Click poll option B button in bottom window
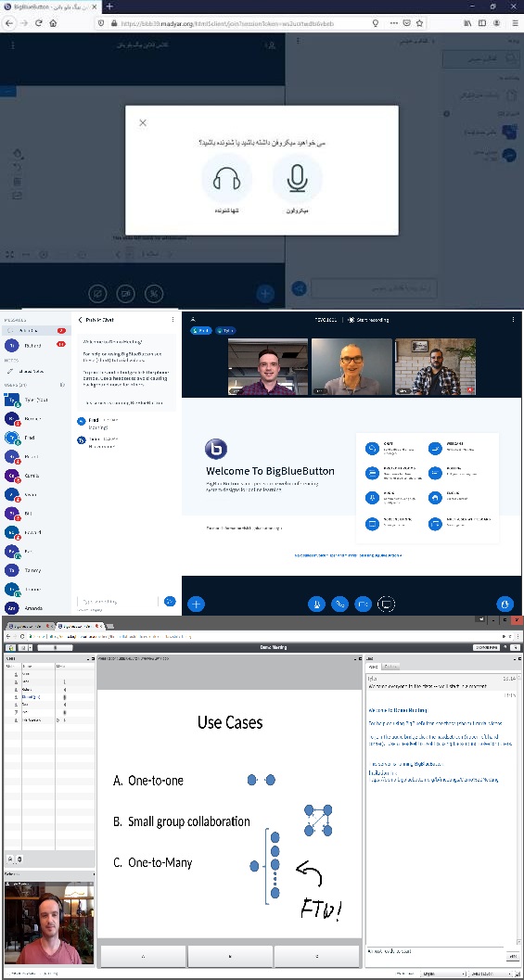 230,956
